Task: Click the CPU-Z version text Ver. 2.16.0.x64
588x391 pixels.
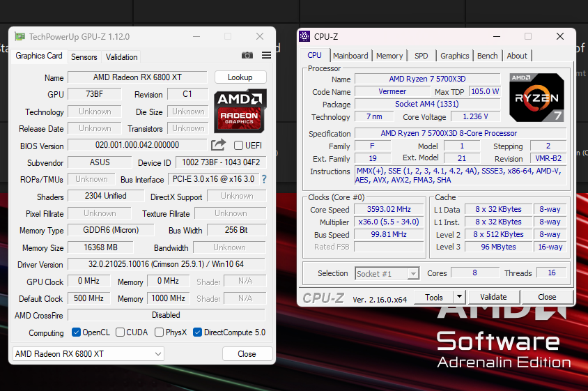Action: pos(380,300)
